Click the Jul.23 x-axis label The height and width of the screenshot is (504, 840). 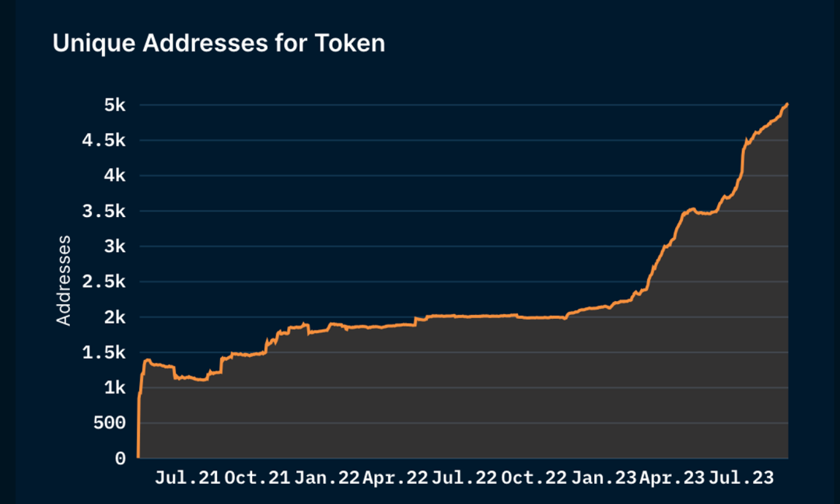741,478
